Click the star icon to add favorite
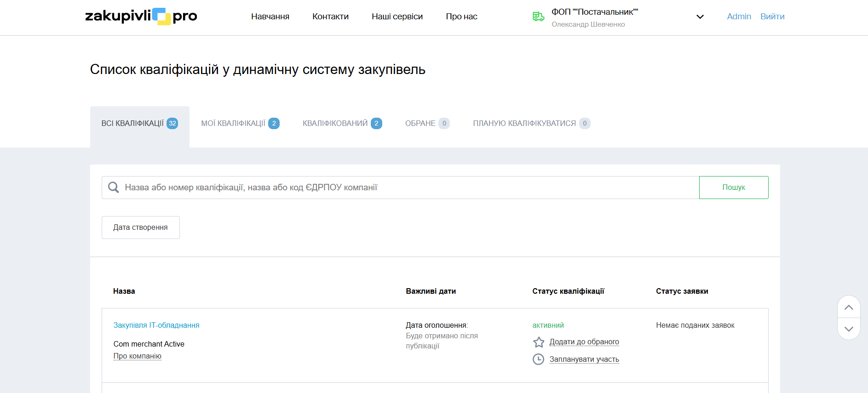This screenshot has height=393, width=868. click(539, 342)
